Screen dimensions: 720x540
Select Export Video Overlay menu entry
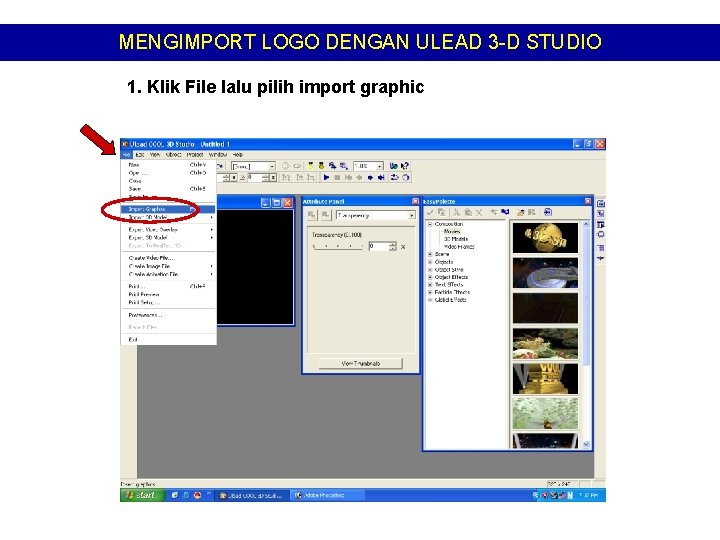point(168,229)
